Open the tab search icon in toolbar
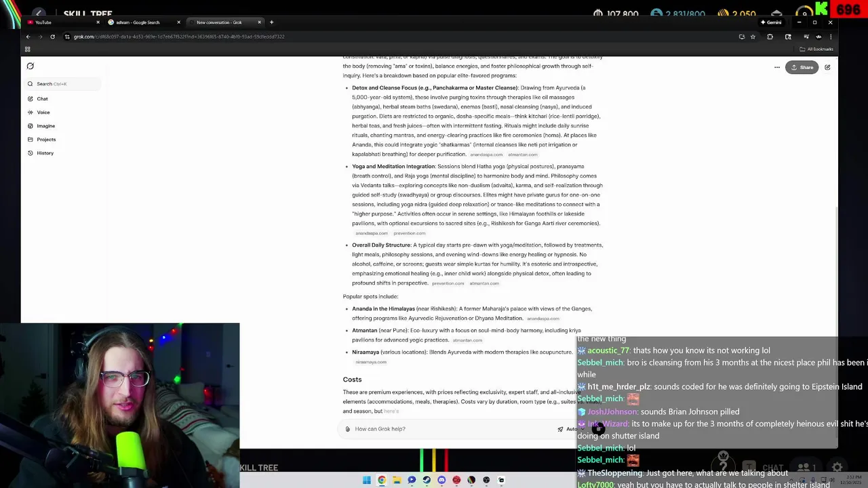The width and height of the screenshot is (868, 488). tap(788, 37)
